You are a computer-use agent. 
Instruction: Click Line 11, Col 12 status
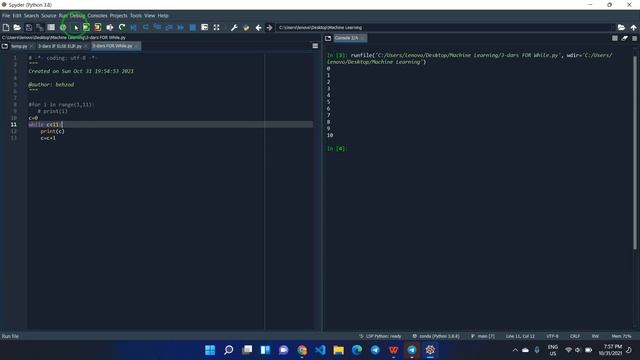pos(520,336)
